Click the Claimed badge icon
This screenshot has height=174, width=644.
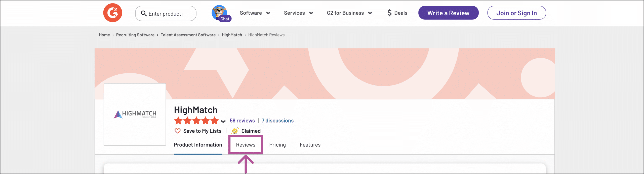point(235,131)
